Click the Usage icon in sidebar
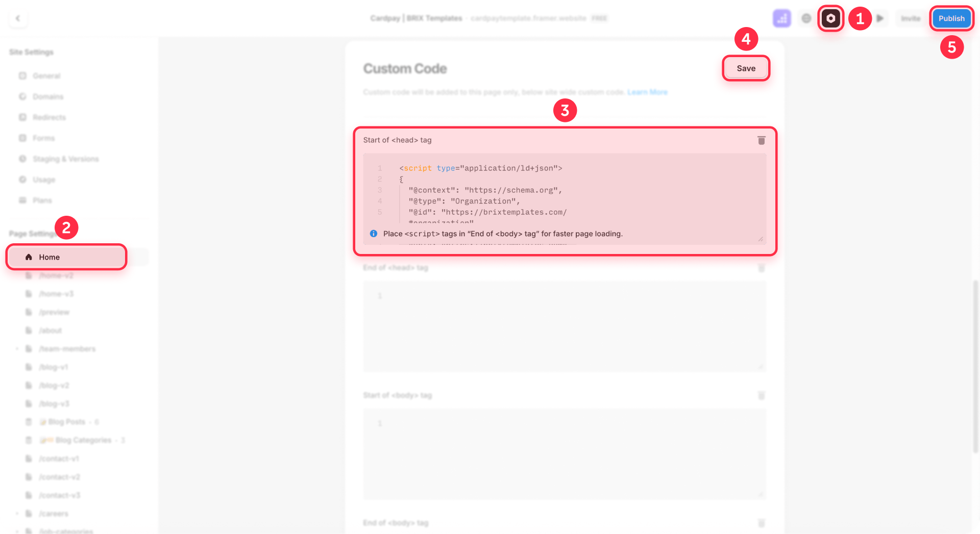The image size is (980, 534). point(22,180)
